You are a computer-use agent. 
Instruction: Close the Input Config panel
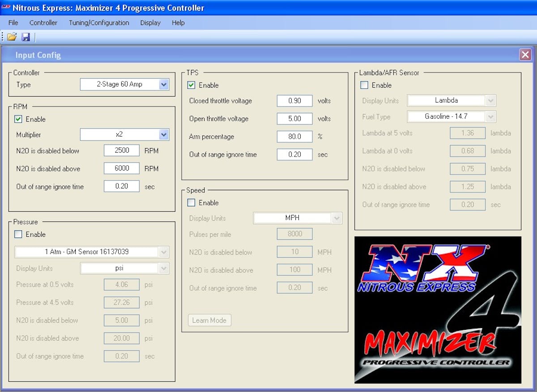pos(525,55)
